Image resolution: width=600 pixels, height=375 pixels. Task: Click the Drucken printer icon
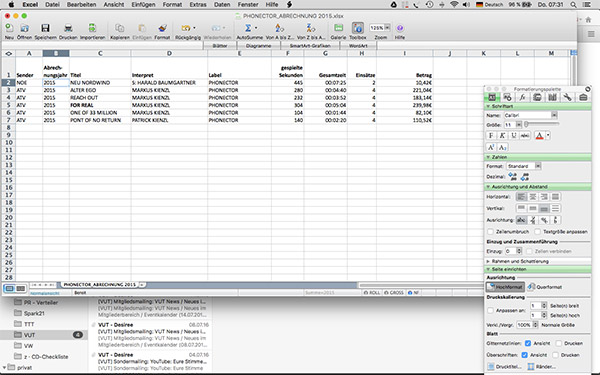[68, 28]
